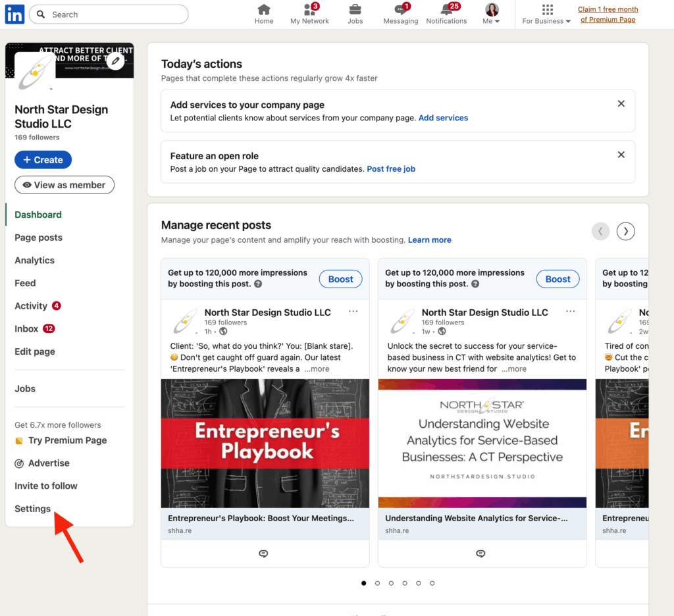Open the Home nav icon
The width and height of the screenshot is (674, 616).
(x=264, y=9)
